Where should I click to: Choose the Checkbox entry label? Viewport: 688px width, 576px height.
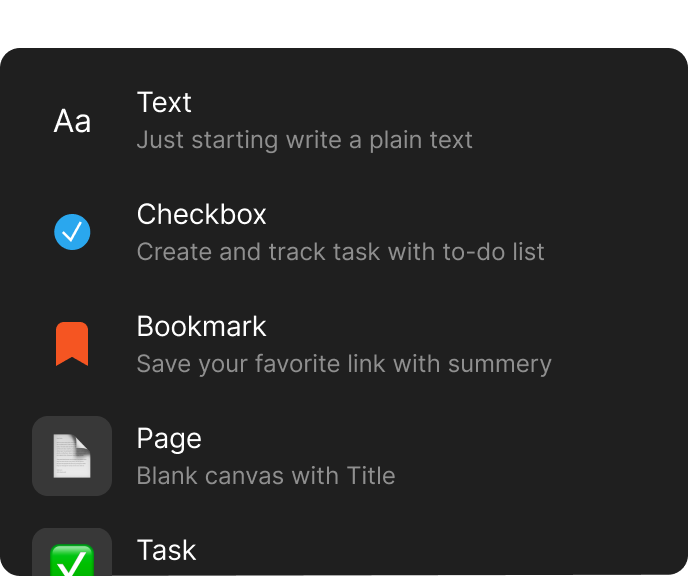201,214
